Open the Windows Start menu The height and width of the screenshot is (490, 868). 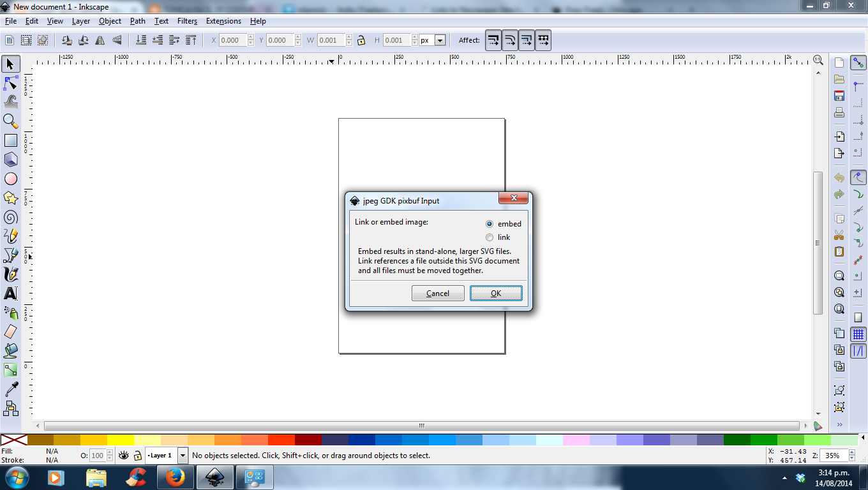(17, 477)
